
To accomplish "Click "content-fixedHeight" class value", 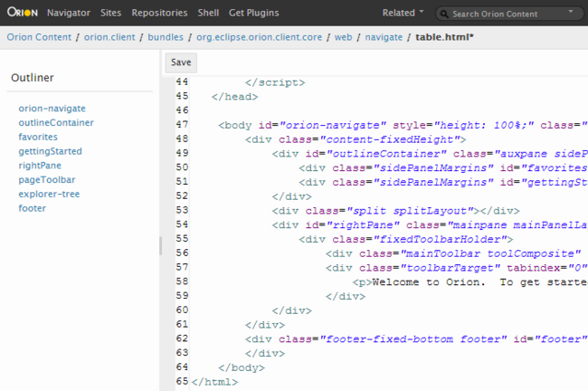I will (390, 139).
